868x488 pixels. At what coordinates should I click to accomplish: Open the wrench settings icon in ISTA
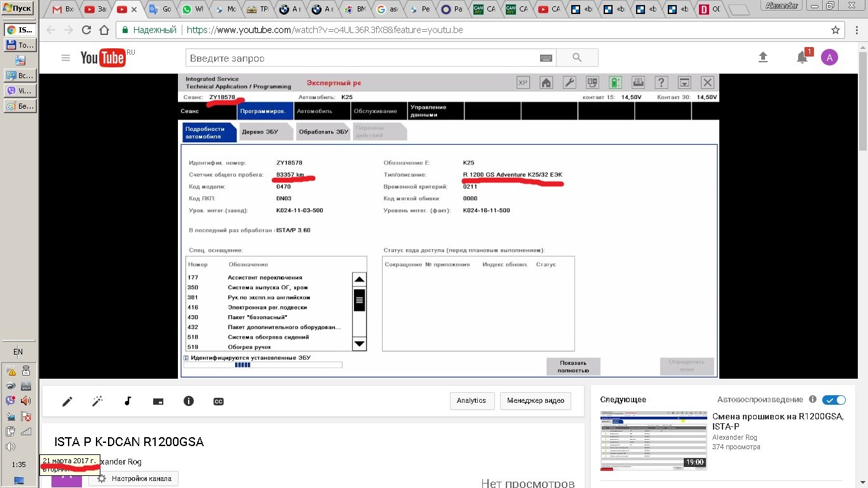pyautogui.click(x=570, y=83)
